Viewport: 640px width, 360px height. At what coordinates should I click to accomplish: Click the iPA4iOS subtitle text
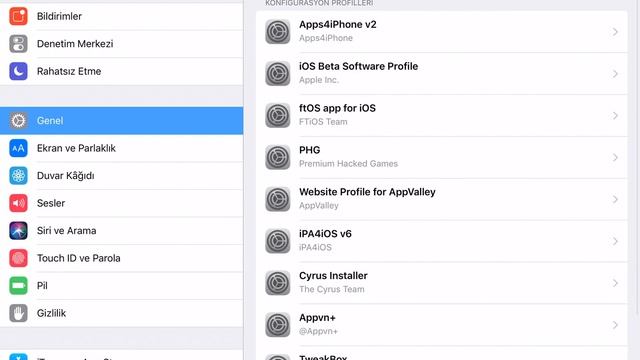[x=315, y=247]
